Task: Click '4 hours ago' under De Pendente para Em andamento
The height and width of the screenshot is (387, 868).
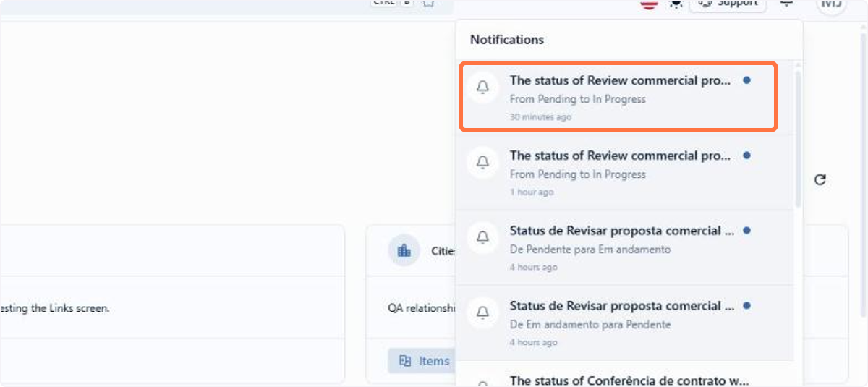Action: [x=533, y=268]
